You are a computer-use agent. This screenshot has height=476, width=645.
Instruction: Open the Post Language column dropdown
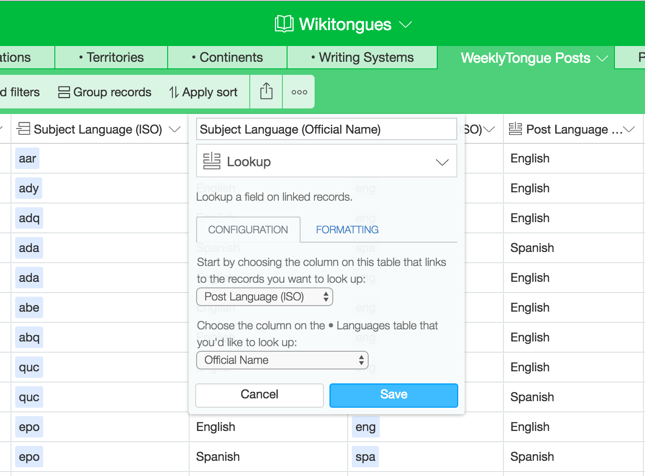click(629, 130)
